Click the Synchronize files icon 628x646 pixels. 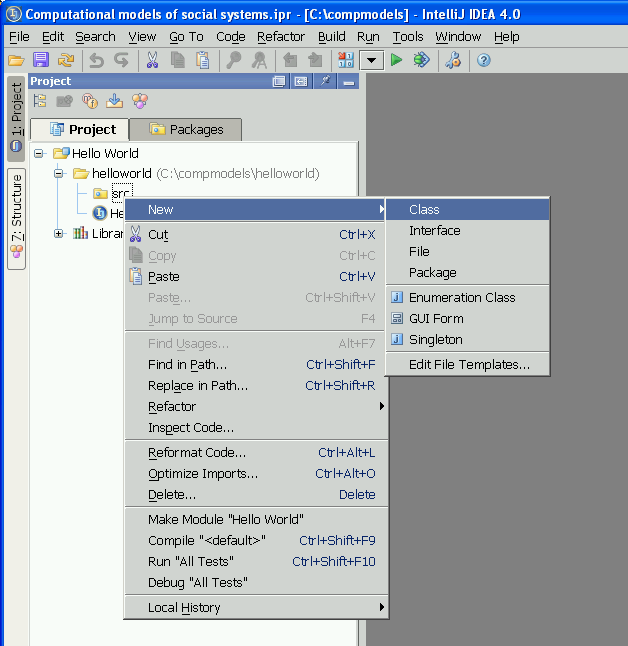66,61
